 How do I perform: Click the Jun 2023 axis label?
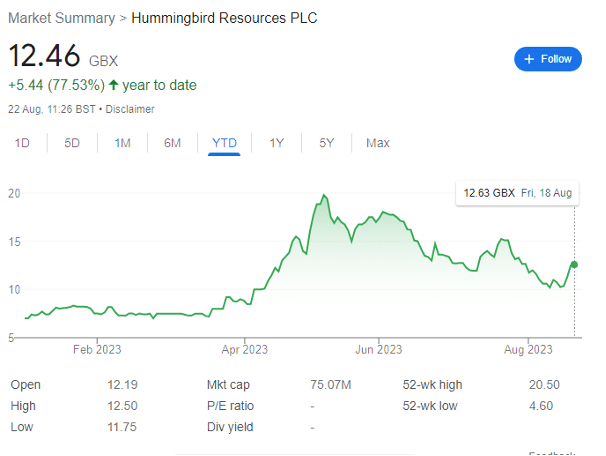379,350
